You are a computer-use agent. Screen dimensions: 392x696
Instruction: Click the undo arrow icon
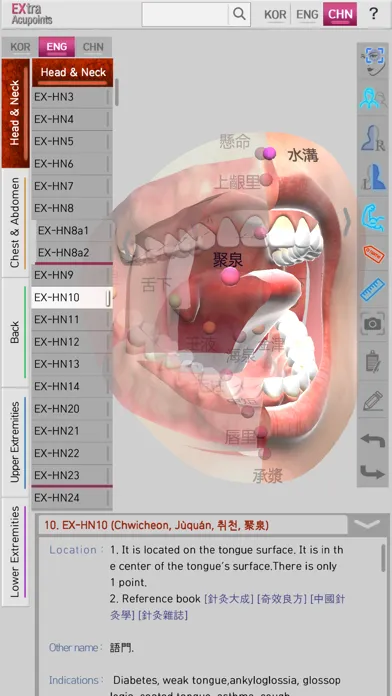point(372,440)
